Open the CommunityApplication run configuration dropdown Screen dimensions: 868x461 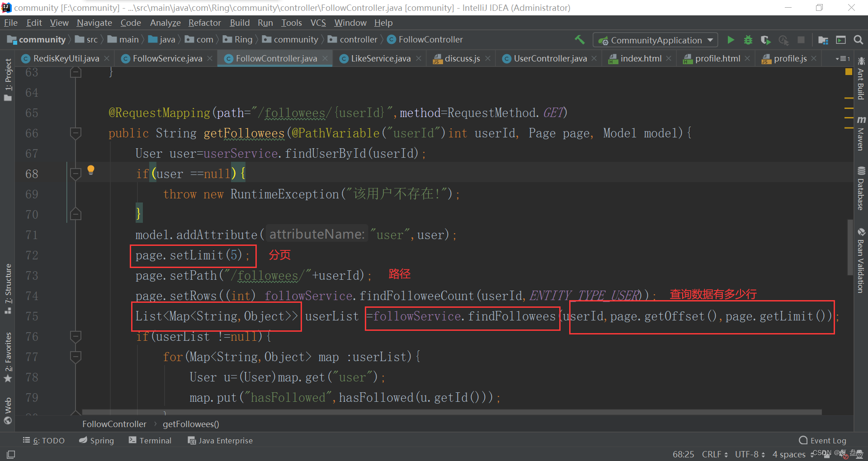(655, 40)
